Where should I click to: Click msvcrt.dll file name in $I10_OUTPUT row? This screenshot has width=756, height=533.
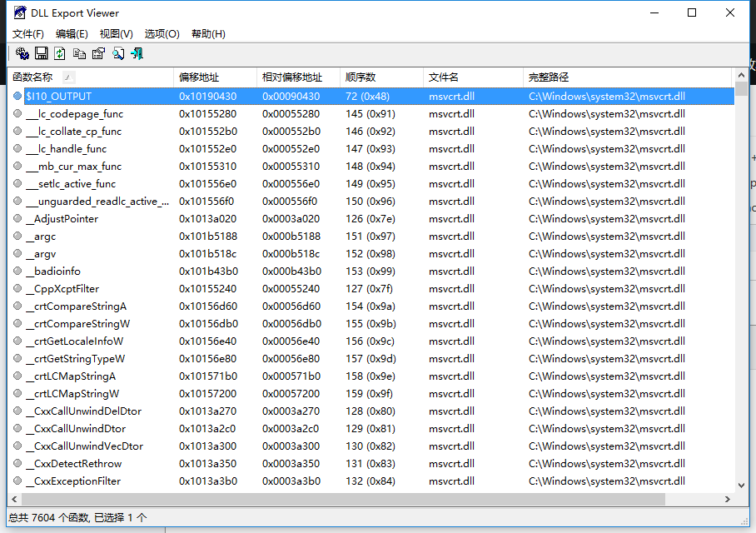[x=452, y=96]
